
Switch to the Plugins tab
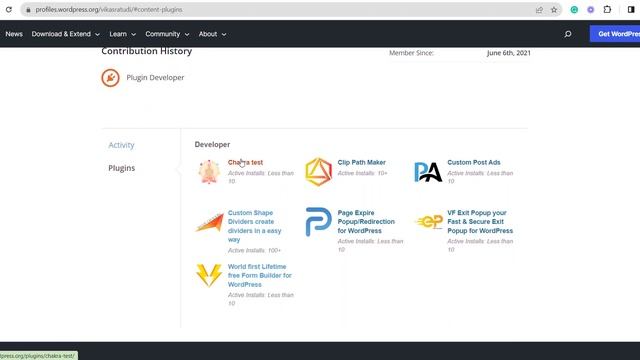(122, 168)
